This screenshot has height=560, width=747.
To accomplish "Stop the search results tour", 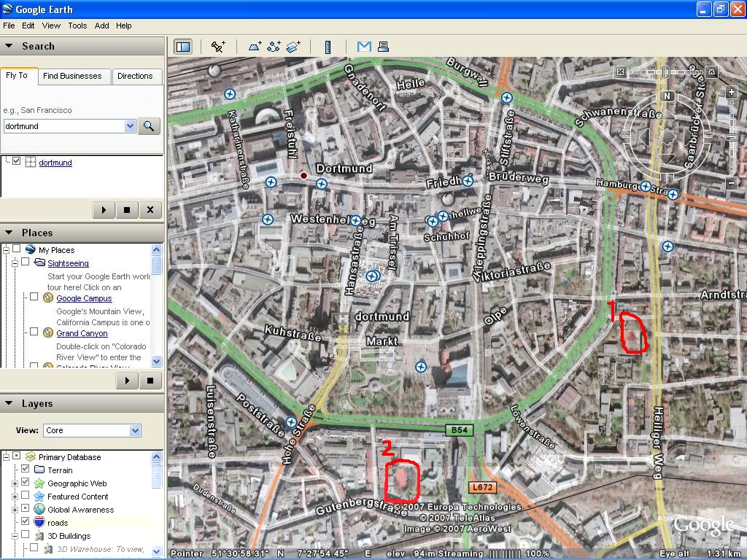I will point(127,210).
